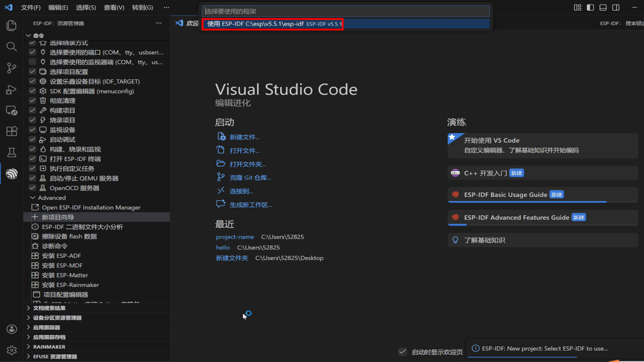Image resolution: width=644 pixels, height=362 pixels.
Task: Open the Explorer view in activity bar
Action: pyautogui.click(x=11, y=26)
